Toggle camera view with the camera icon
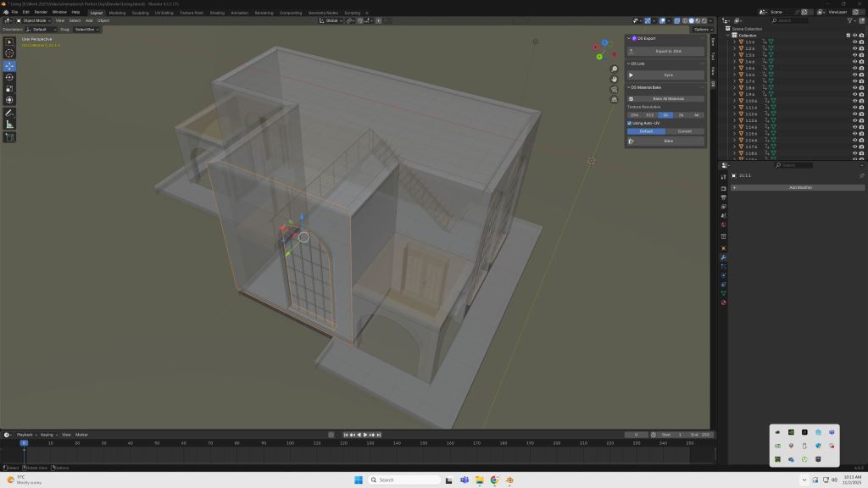This screenshot has height=488, width=868. coord(615,89)
